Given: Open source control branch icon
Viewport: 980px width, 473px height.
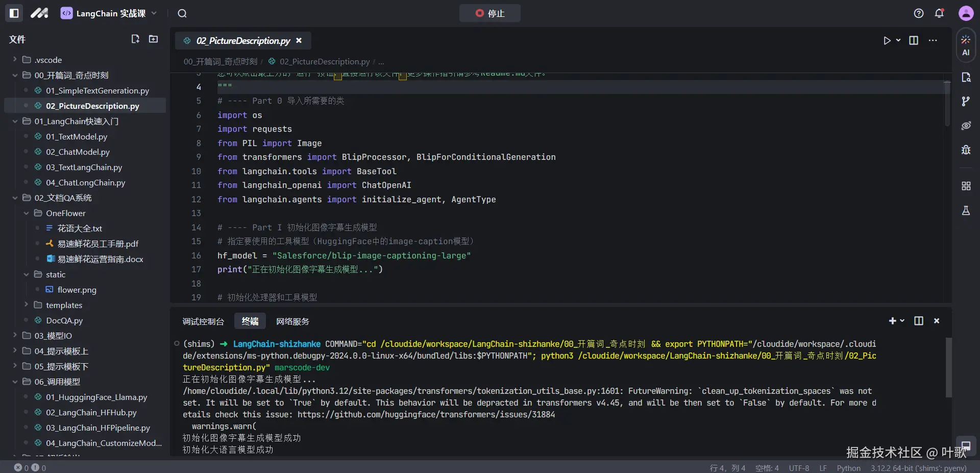Looking at the screenshot, I should tap(966, 101).
